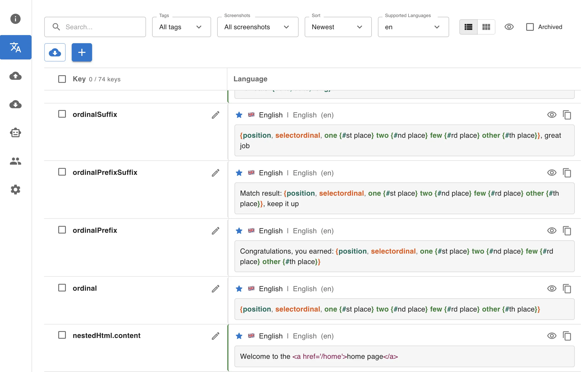This screenshot has width=588, height=372.
Task: Click the Search keys input field
Action: point(95,27)
